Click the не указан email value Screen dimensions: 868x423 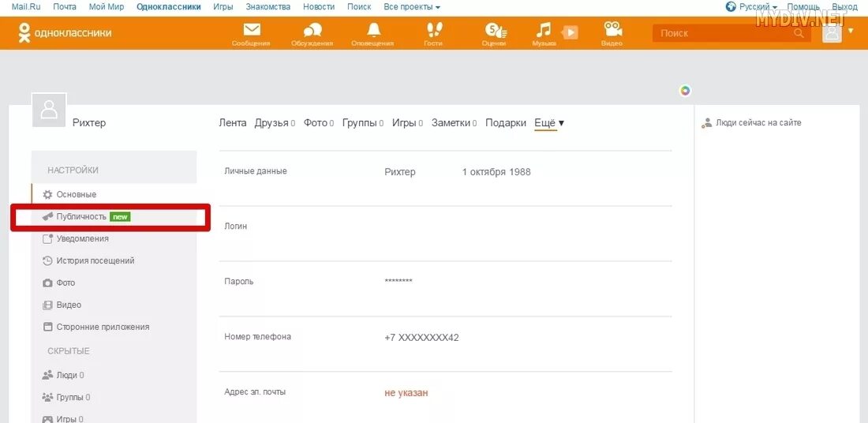pos(406,393)
